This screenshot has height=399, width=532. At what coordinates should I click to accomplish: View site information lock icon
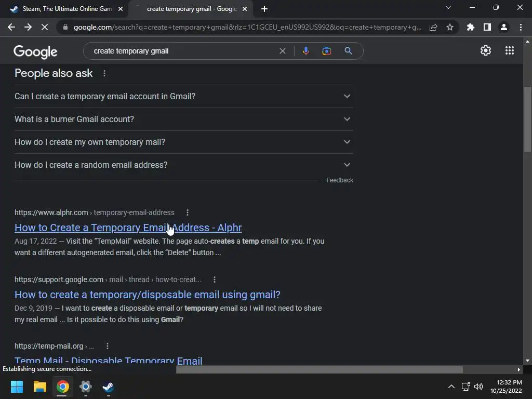tap(65, 27)
